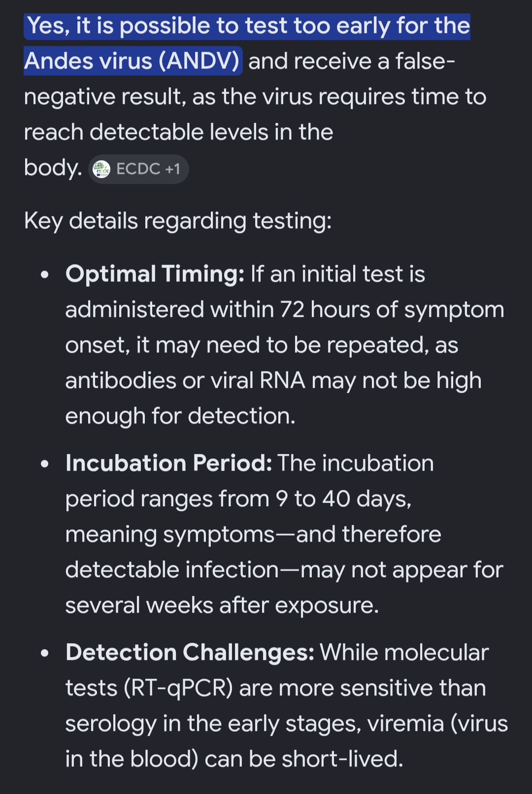
Task: Select the highlighted 'Yes, it is possible' sentence
Action: [x=247, y=26]
